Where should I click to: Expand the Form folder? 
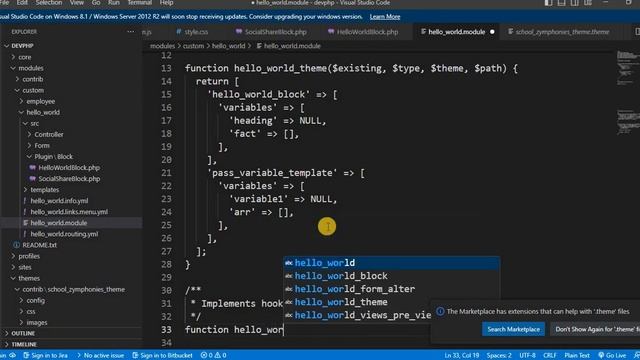(71, 145)
